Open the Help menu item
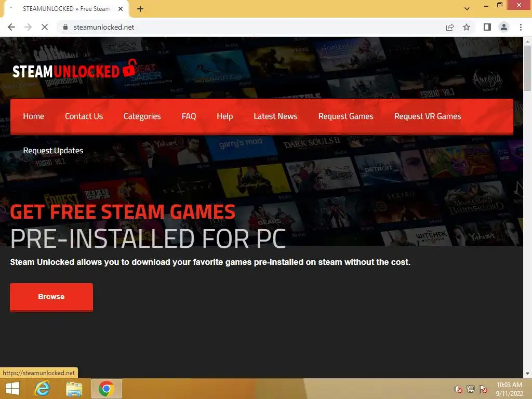 pyautogui.click(x=224, y=116)
